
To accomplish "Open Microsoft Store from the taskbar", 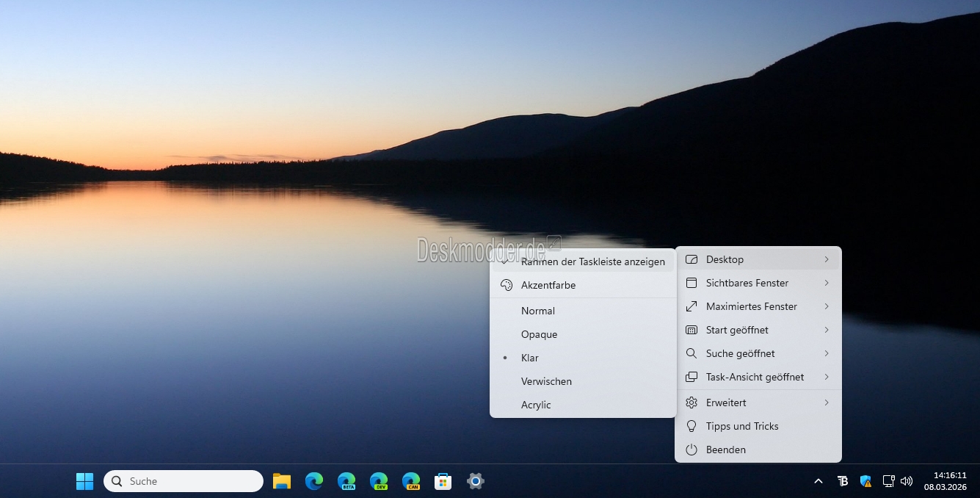I will (x=443, y=481).
